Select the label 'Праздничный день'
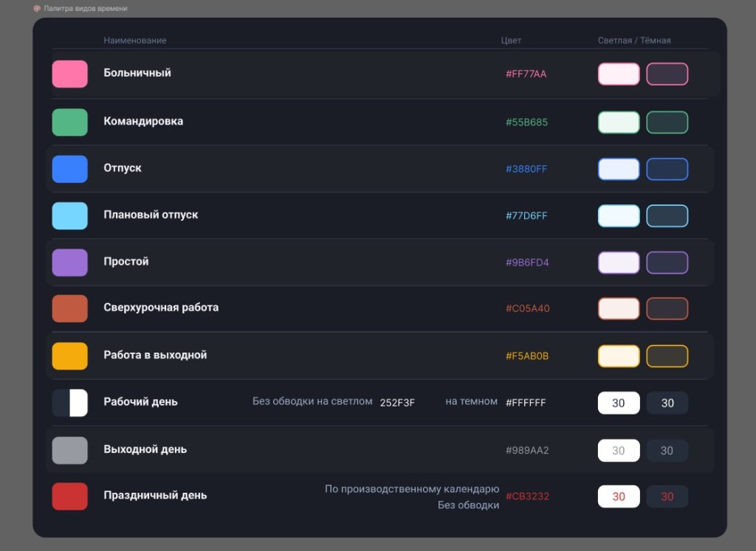Image resolution: width=756 pixels, height=551 pixels. point(155,495)
